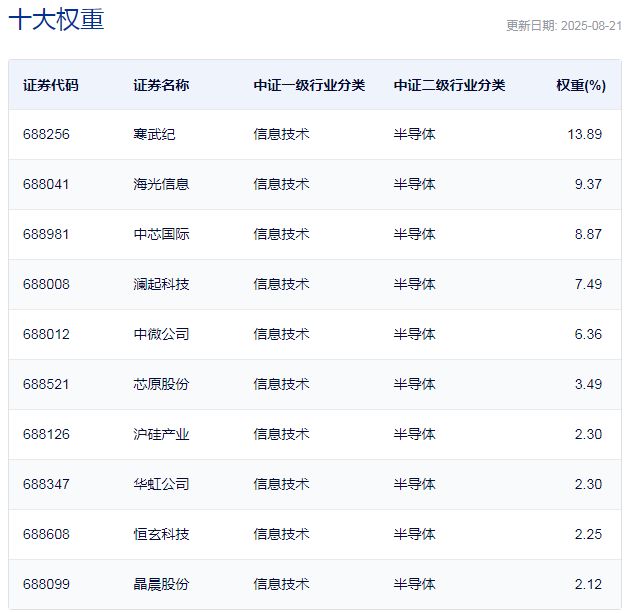The height and width of the screenshot is (613, 625).
Task: Click the 芯原股份 security name
Action: [161, 384]
